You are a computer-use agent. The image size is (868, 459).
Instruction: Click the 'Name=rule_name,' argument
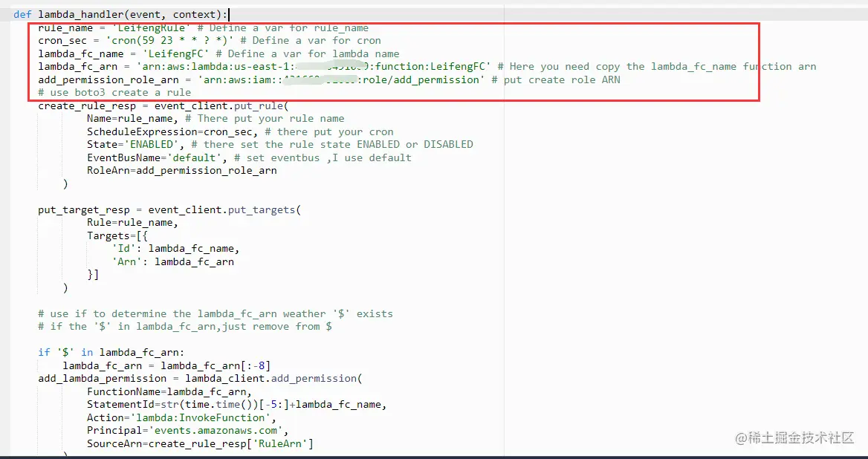coord(133,118)
